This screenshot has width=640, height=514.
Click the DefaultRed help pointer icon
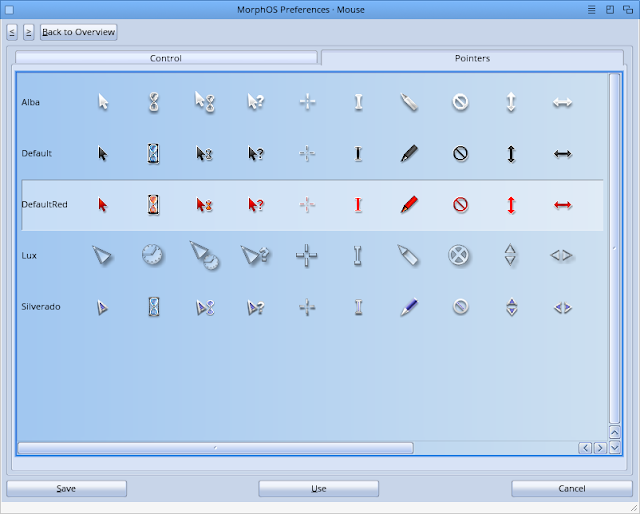(256, 205)
